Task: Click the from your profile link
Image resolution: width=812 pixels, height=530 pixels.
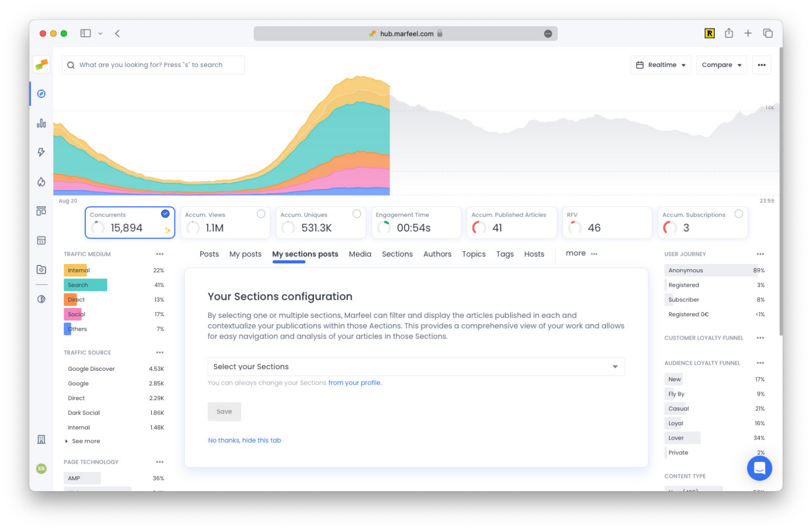Action: [354, 382]
